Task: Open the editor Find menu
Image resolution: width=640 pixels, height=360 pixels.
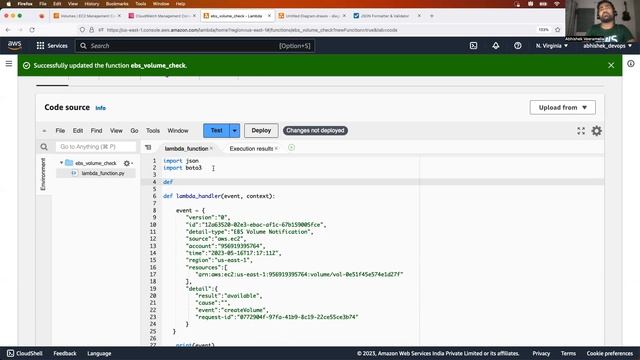Action: click(x=96, y=131)
